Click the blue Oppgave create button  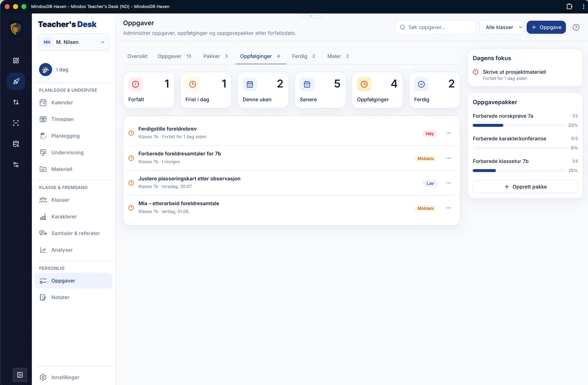click(546, 27)
